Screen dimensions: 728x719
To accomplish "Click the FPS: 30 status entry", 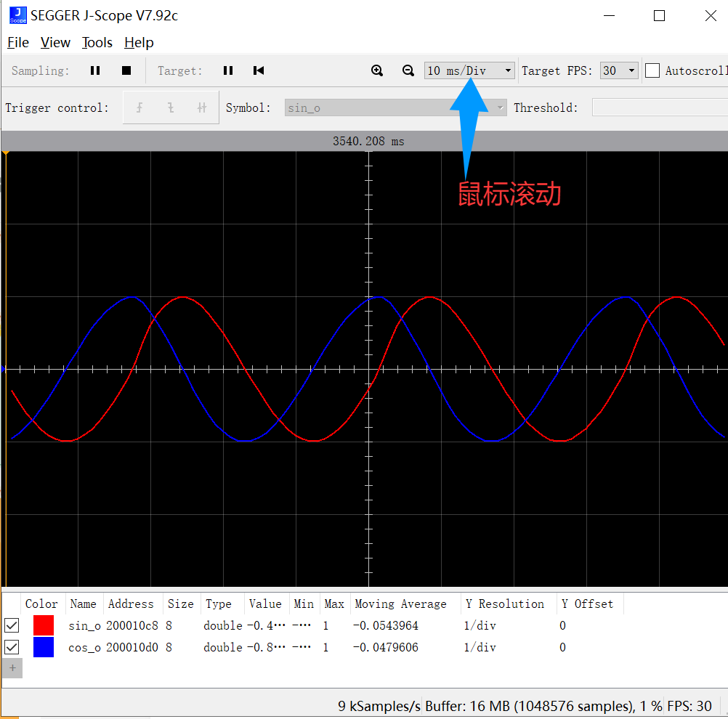I will [x=689, y=706].
